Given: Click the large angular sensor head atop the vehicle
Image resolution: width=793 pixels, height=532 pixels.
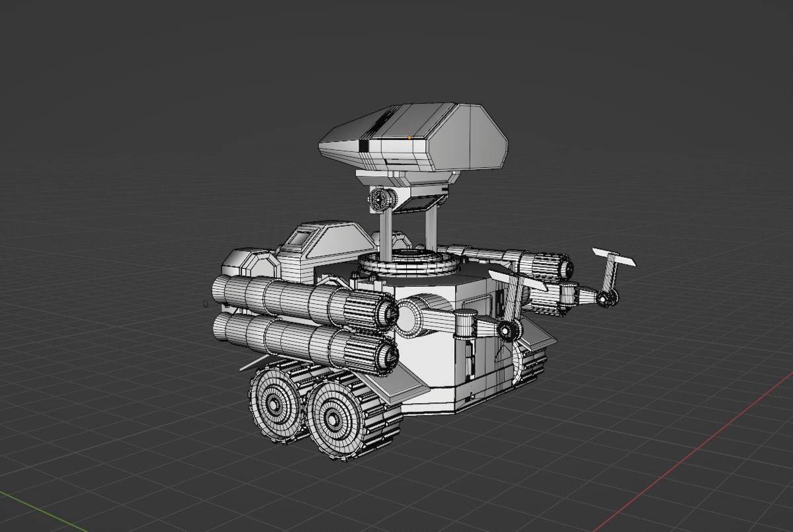Looking at the screenshot, I should (413, 138).
